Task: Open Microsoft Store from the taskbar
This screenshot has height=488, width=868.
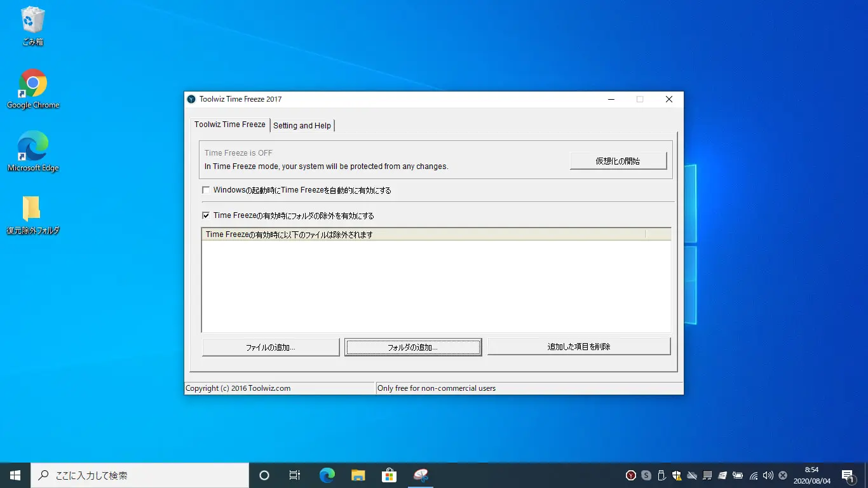Action: (389, 475)
